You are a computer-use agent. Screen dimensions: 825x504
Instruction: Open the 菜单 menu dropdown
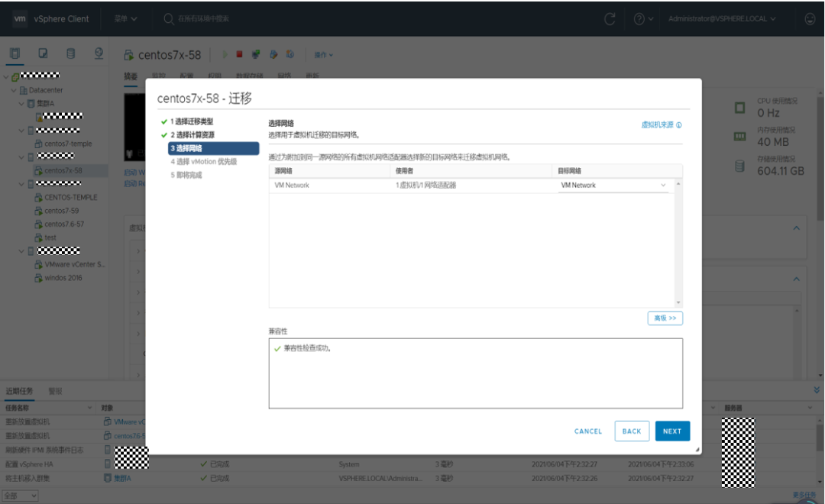click(125, 18)
